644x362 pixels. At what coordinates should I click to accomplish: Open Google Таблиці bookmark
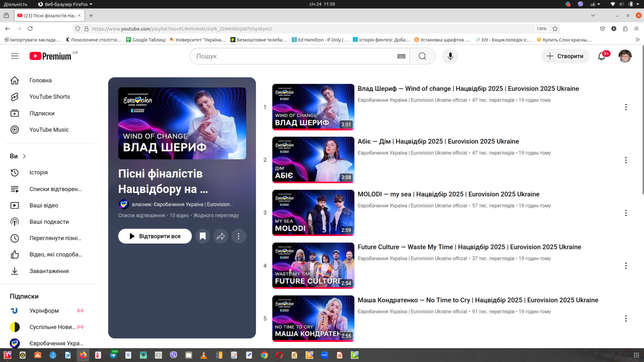[146, 40]
